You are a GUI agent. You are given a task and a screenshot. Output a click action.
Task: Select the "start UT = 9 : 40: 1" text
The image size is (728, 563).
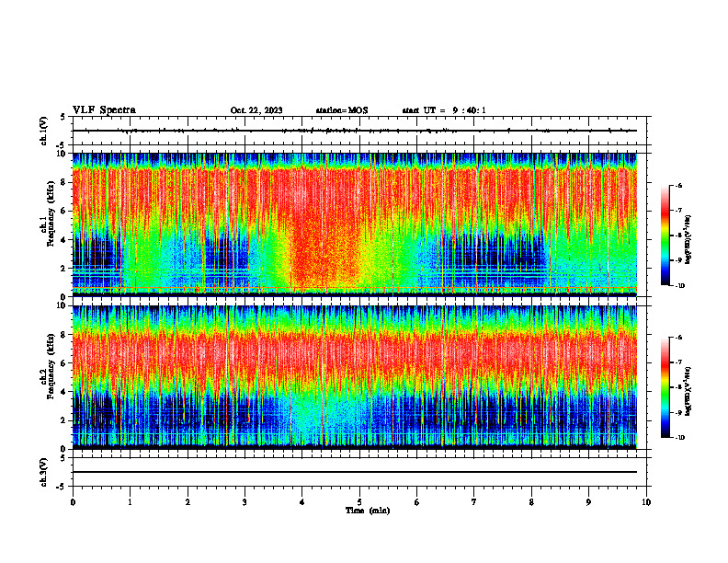(x=444, y=110)
